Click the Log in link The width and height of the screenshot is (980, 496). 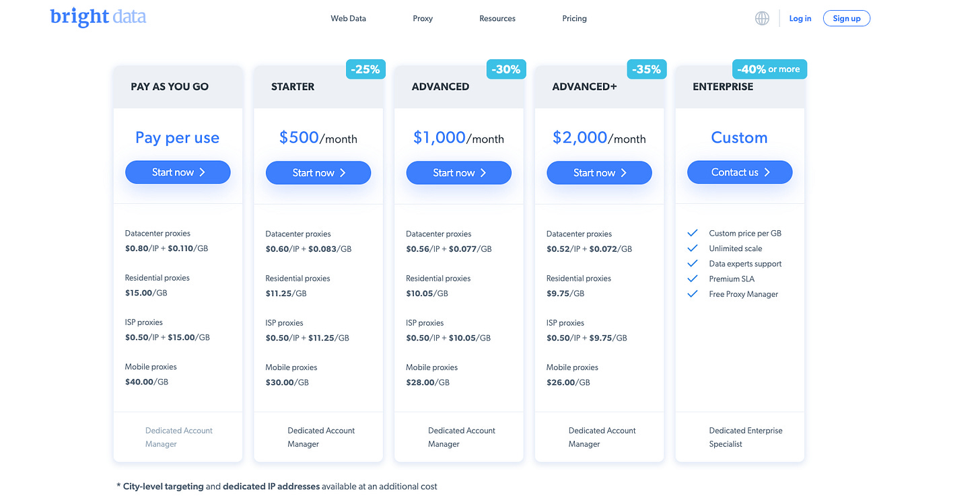click(x=800, y=18)
